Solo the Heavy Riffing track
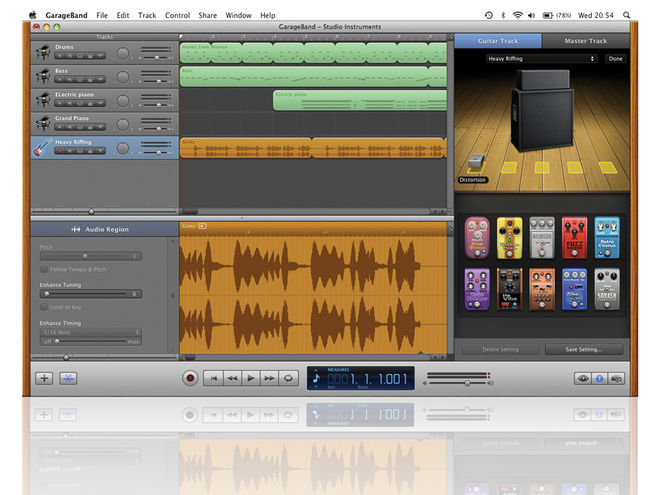Screen dimensions: 660x495 click(80, 151)
